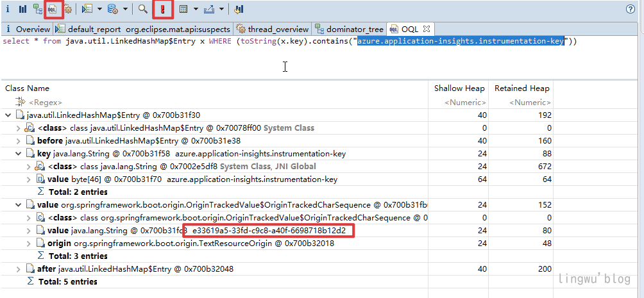Viewport: 644px width, 298px height.
Task: Click the Regex filter field
Action: [45, 103]
